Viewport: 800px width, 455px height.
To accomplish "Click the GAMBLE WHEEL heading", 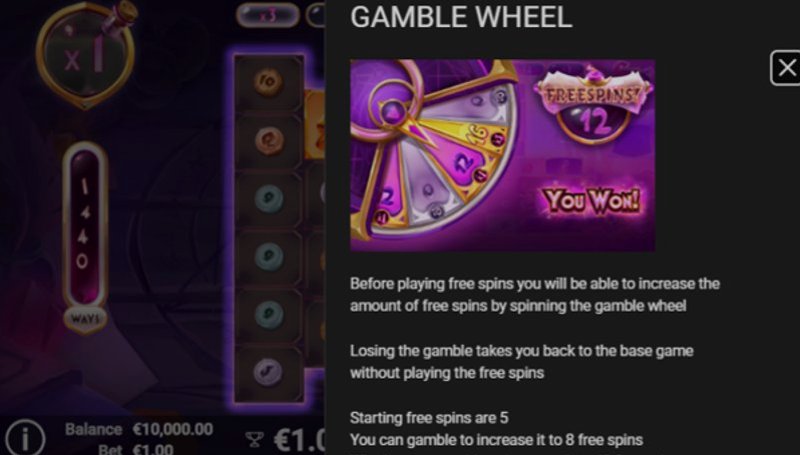I will (461, 17).
